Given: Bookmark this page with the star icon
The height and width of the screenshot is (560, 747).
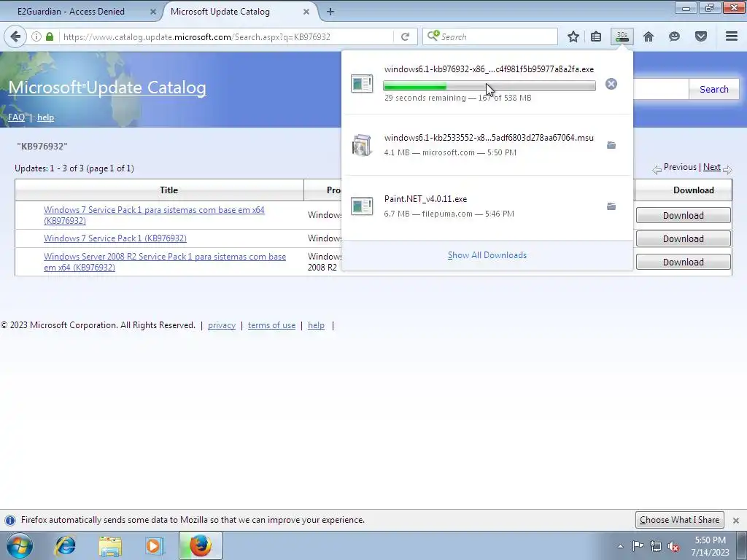Looking at the screenshot, I should point(573,36).
